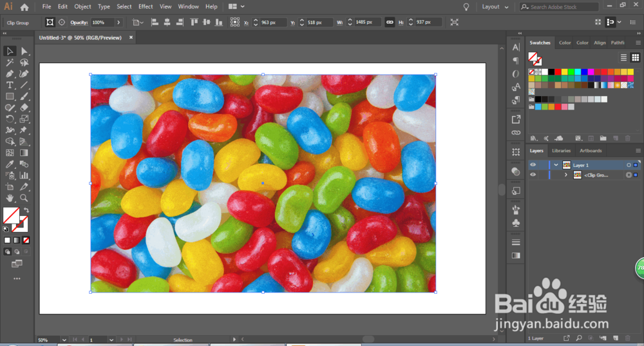Select the Direct Selection tool

click(24, 52)
